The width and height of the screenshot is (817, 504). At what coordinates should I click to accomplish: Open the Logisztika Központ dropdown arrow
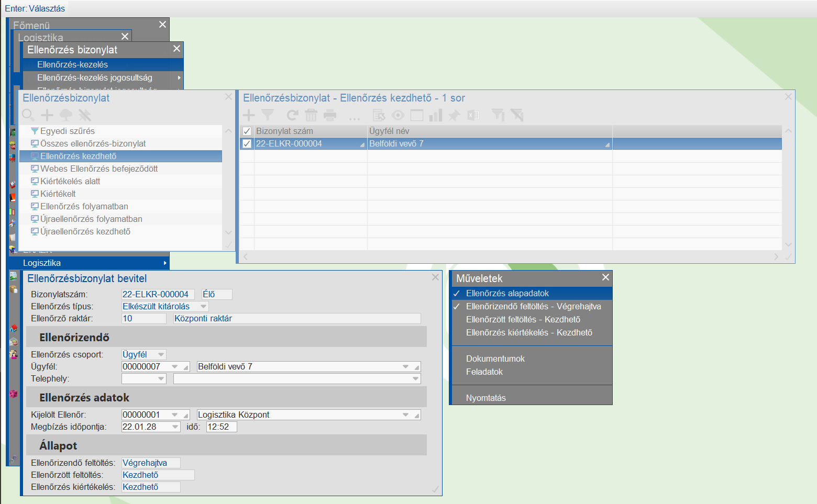click(405, 415)
